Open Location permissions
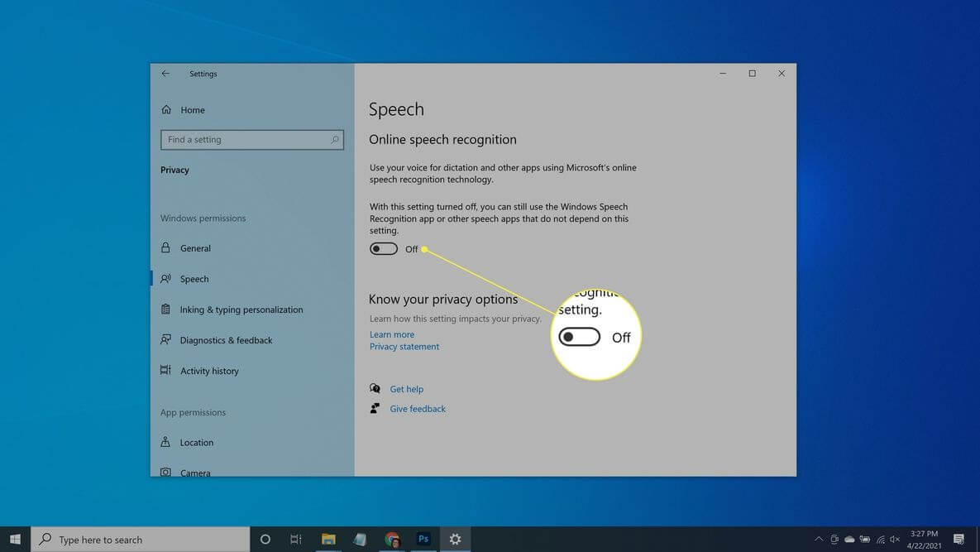 (x=196, y=442)
